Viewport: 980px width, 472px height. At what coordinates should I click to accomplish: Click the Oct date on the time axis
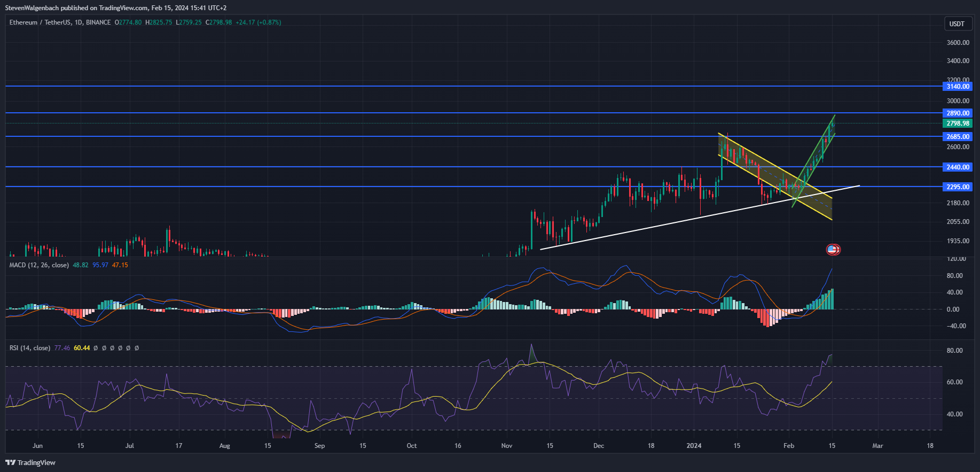[x=412, y=446]
